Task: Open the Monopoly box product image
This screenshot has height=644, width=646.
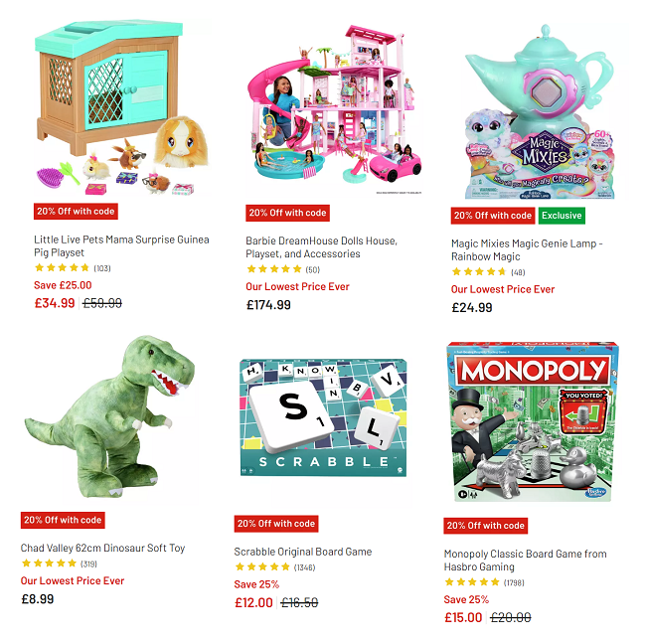Action: coord(533,422)
